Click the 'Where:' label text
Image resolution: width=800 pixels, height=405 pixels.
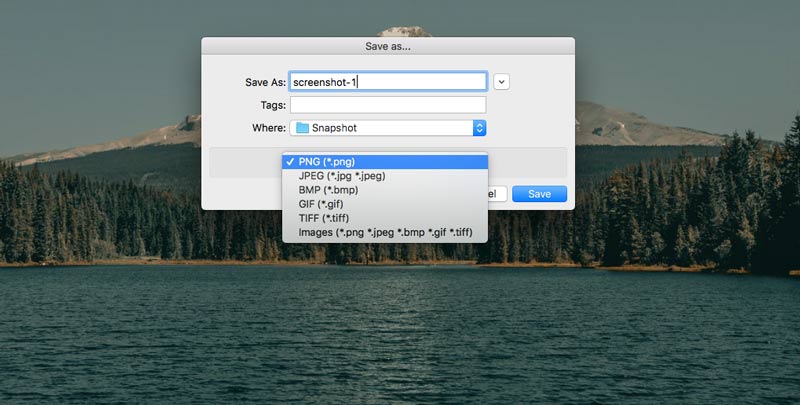click(x=269, y=128)
